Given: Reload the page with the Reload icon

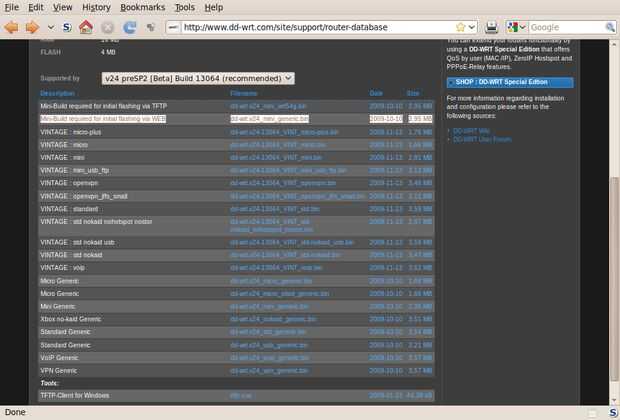Looking at the screenshot, I should tap(130, 27).
